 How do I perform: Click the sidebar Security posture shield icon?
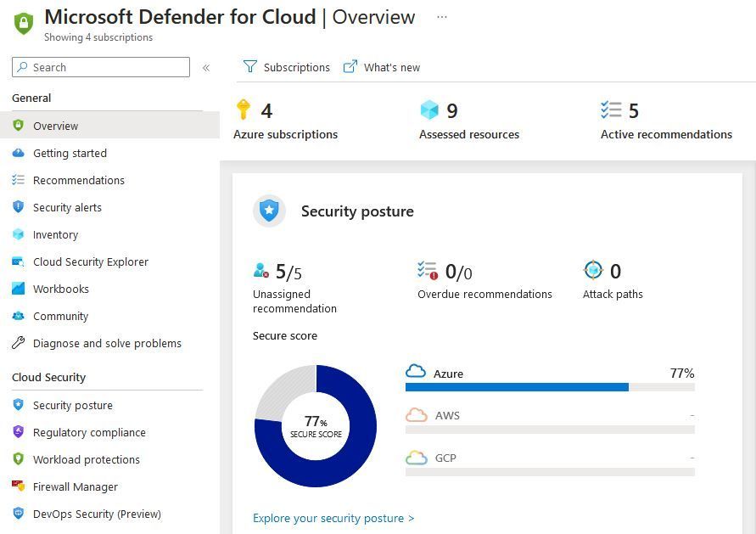coord(19,405)
